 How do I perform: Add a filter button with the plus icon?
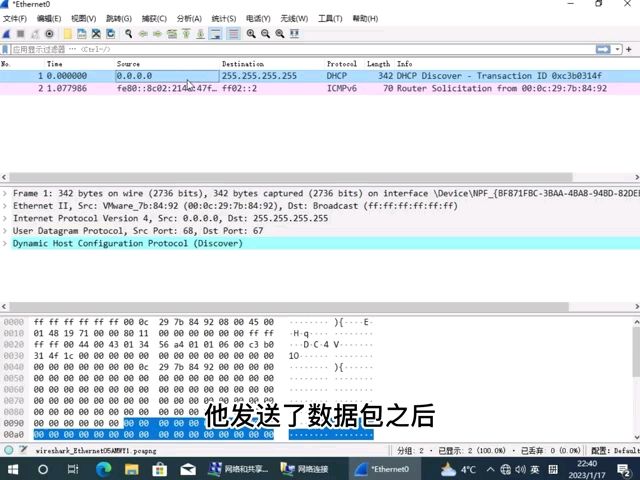[x=629, y=49]
